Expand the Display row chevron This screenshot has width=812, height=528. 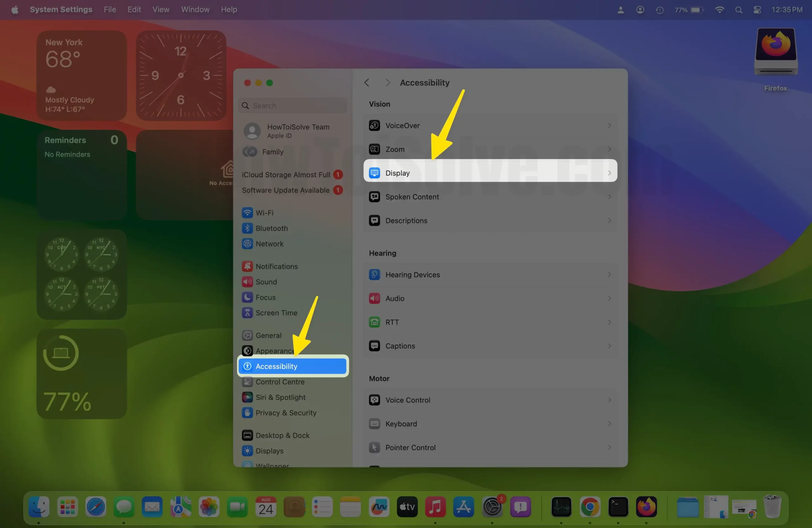point(609,173)
